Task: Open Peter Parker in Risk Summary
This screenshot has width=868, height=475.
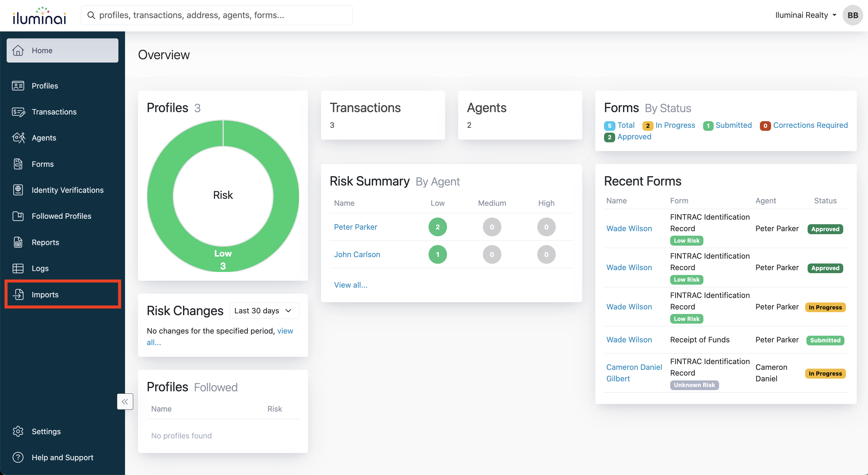Action: pos(355,227)
